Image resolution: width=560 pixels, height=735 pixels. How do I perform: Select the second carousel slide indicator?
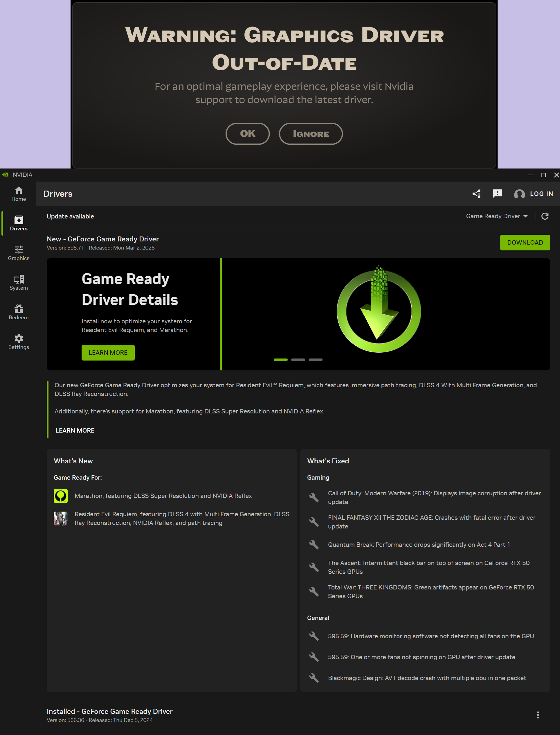click(x=298, y=360)
